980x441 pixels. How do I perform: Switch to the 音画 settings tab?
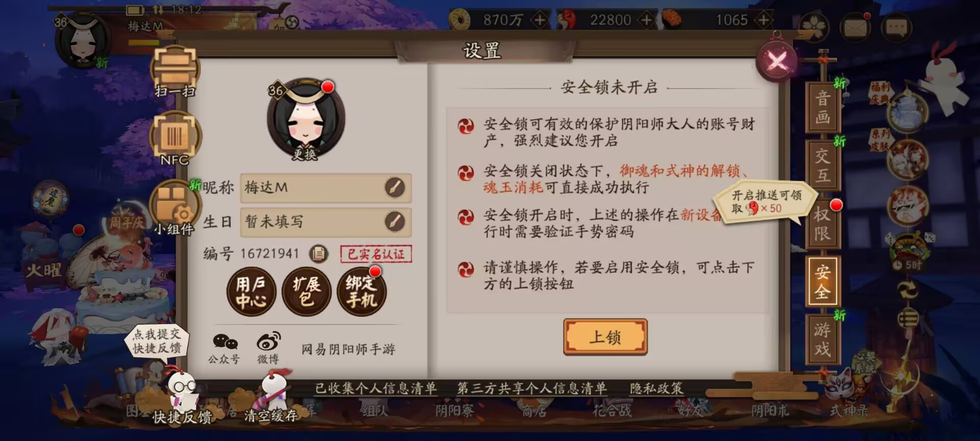click(822, 107)
